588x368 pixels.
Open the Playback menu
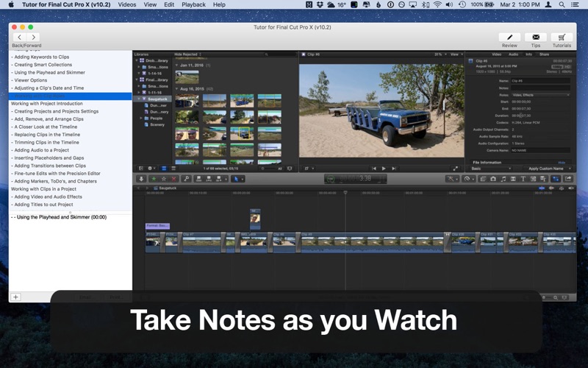[193, 4]
